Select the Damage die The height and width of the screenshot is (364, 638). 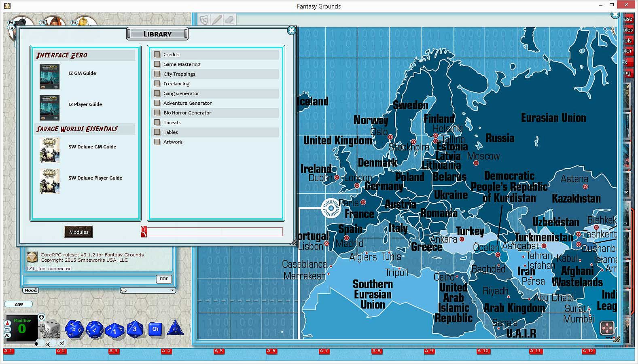coord(52,329)
